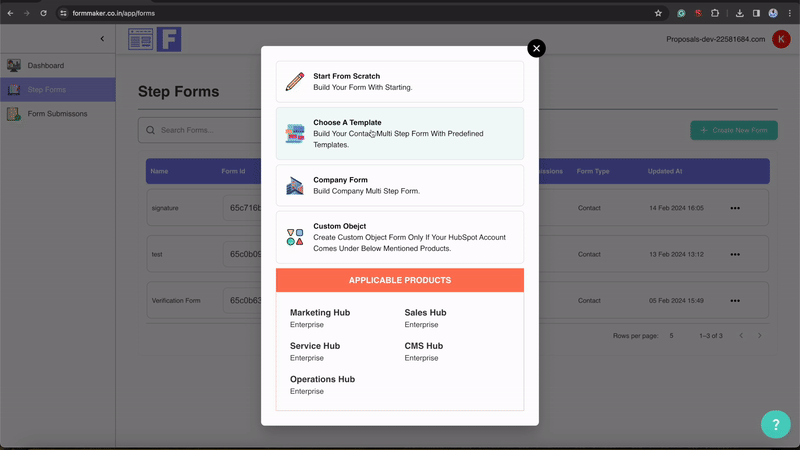The image size is (800, 450).
Task: Click Marketing Hub product text
Action: [320, 312]
